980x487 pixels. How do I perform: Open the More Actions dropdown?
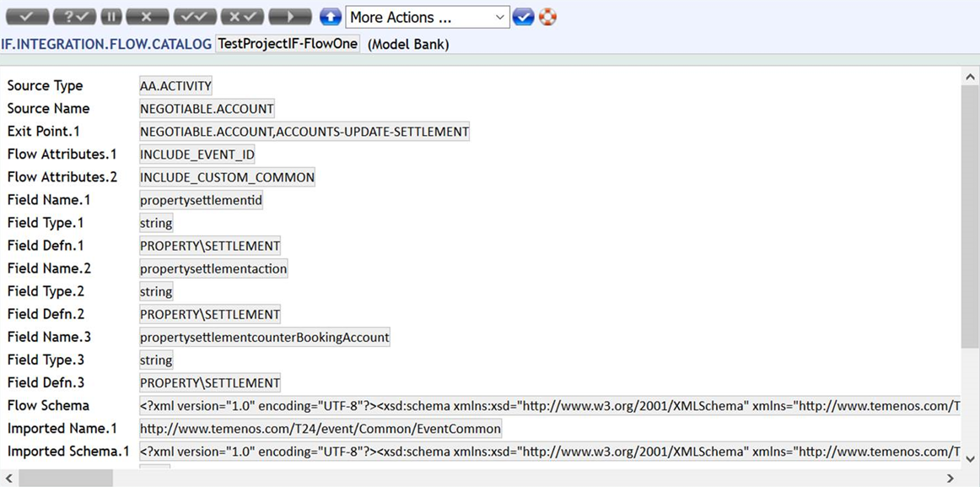click(x=427, y=17)
